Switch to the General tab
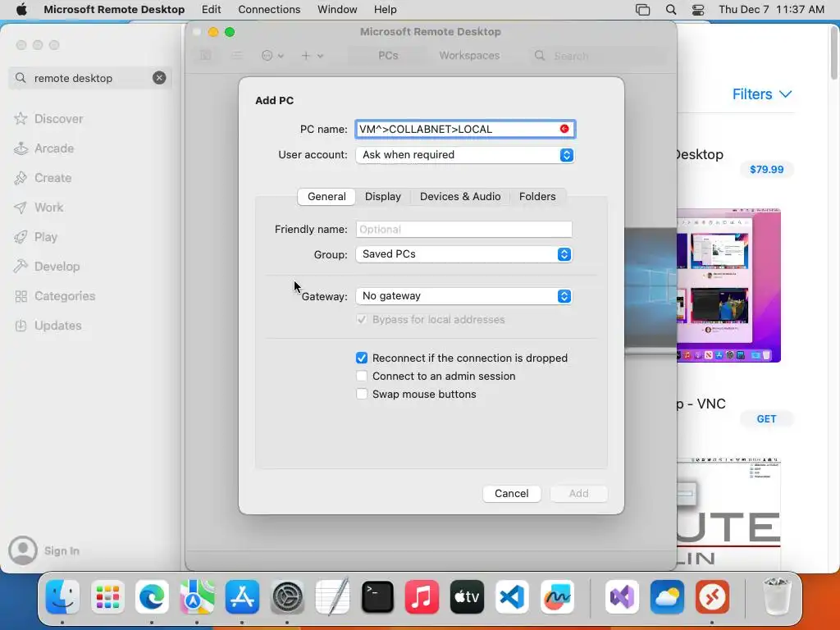The width and height of the screenshot is (840, 630). pyautogui.click(x=326, y=197)
